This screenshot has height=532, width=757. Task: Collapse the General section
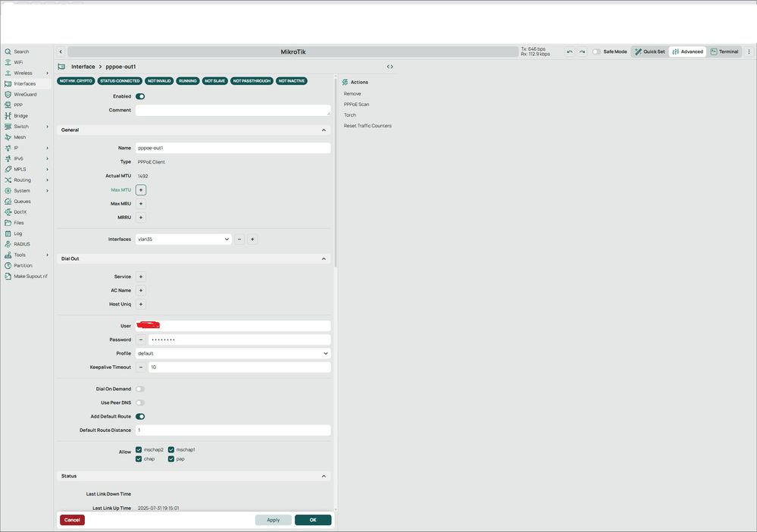[x=324, y=130]
